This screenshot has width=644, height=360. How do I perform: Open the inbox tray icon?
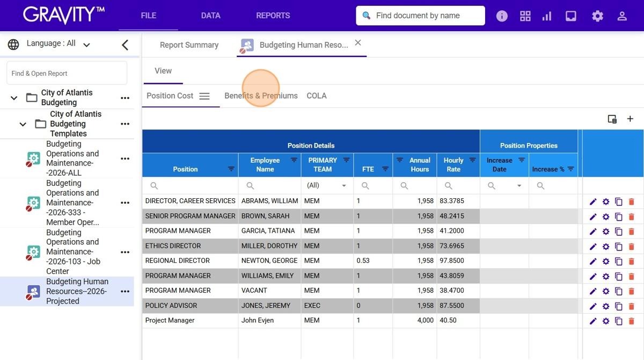pos(571,16)
